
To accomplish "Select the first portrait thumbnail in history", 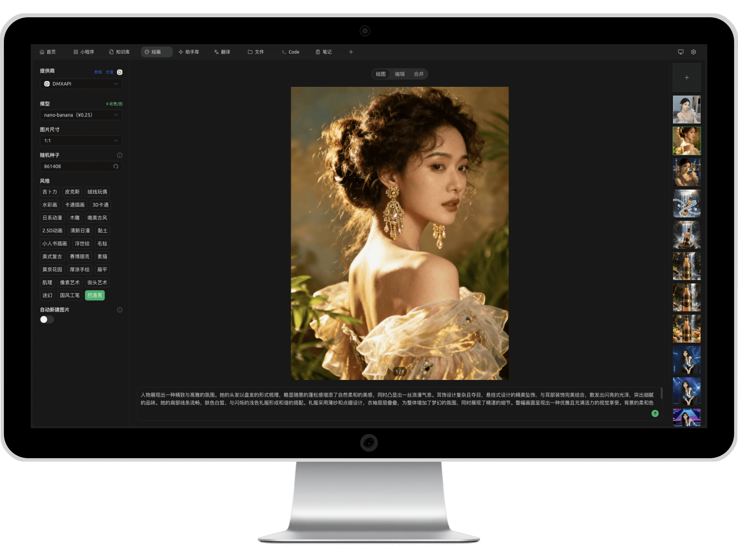I will click(x=686, y=109).
